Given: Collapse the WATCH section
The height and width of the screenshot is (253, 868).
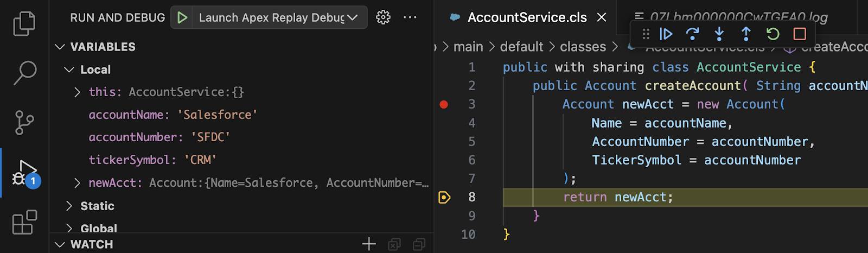Looking at the screenshot, I should pyautogui.click(x=60, y=244).
